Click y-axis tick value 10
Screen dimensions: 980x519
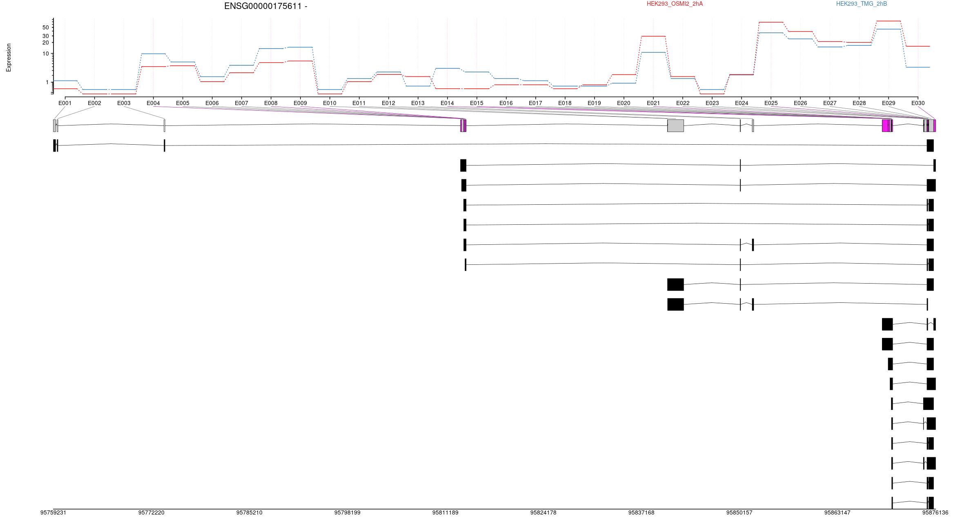click(x=45, y=54)
